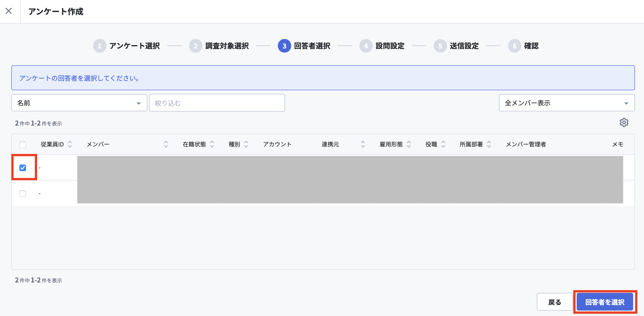Click the top 2件中1-2件を表示 count
The width and height of the screenshot is (644, 316).
39,123
